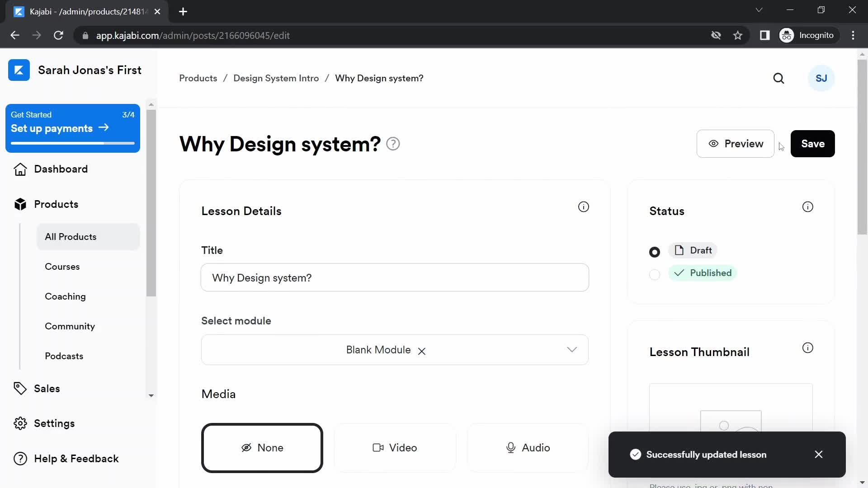Click the lesson Title input field

(x=395, y=277)
